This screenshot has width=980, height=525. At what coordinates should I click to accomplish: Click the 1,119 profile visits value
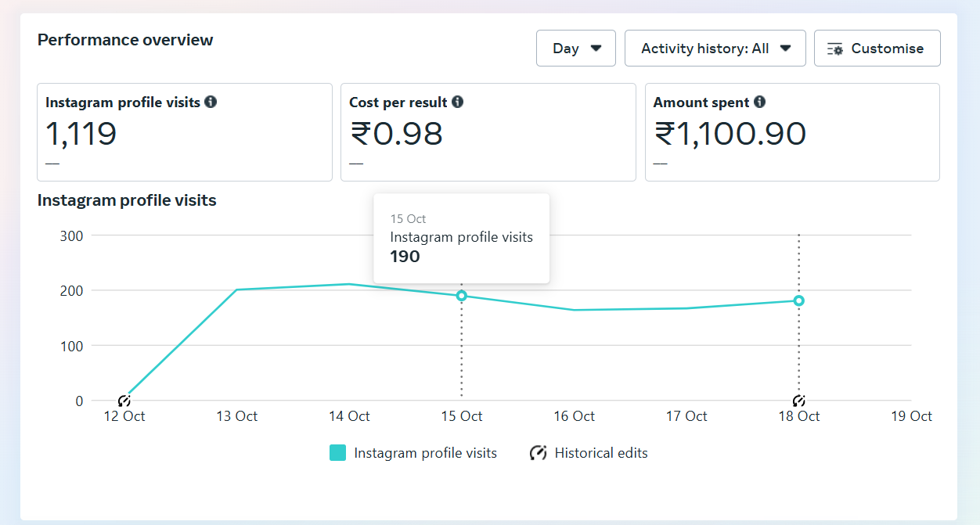(81, 134)
